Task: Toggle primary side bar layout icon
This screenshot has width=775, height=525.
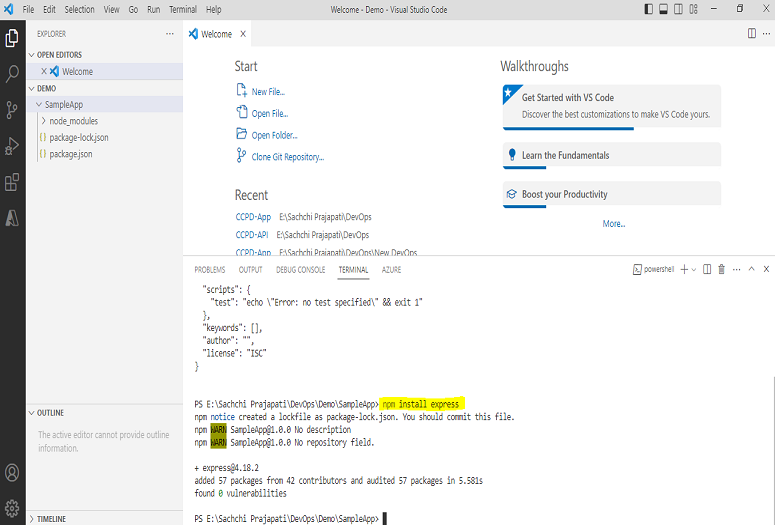Action: click(648, 9)
